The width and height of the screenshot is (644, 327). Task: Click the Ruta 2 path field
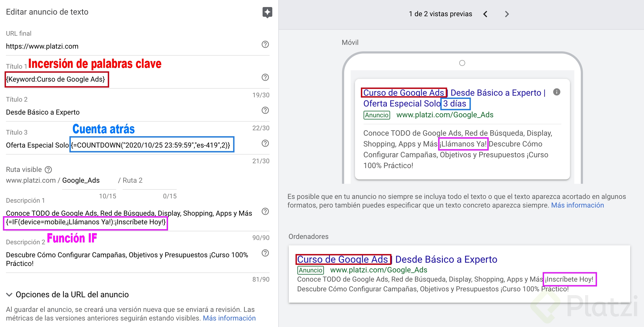tap(149, 181)
